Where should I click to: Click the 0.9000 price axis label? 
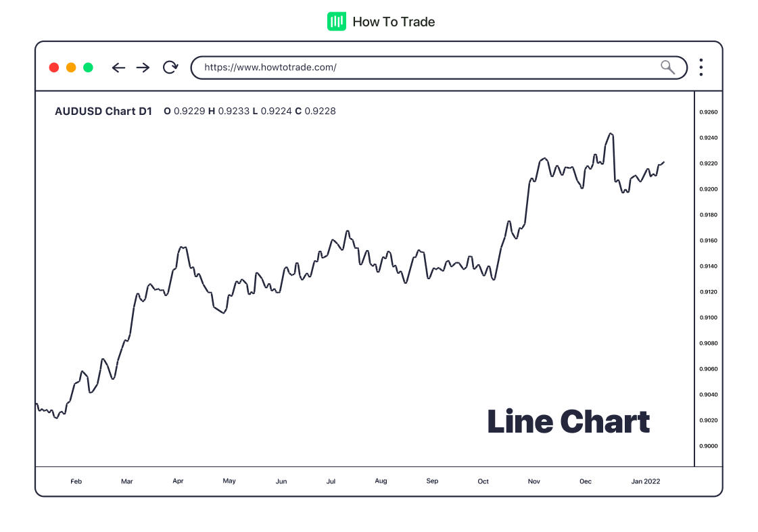(x=708, y=446)
